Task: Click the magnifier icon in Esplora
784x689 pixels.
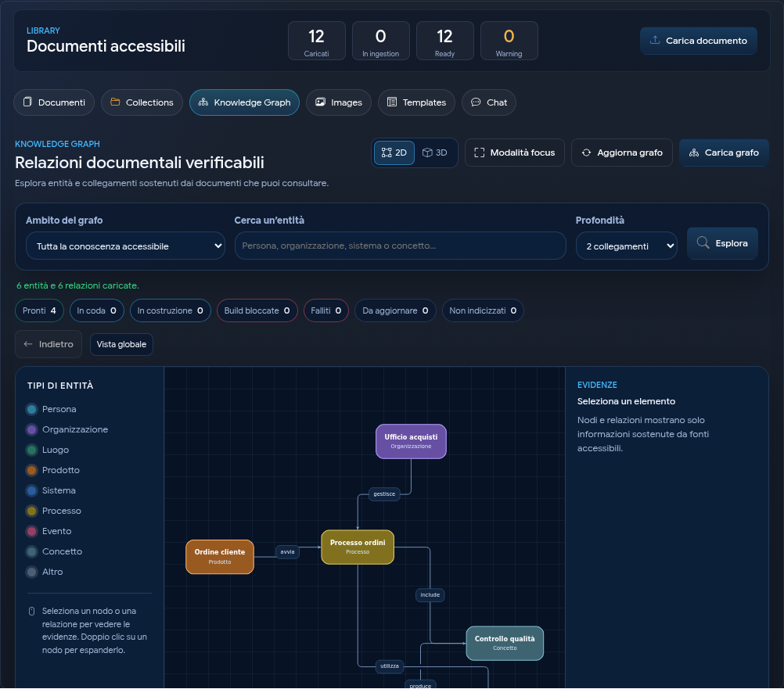Action: click(703, 242)
